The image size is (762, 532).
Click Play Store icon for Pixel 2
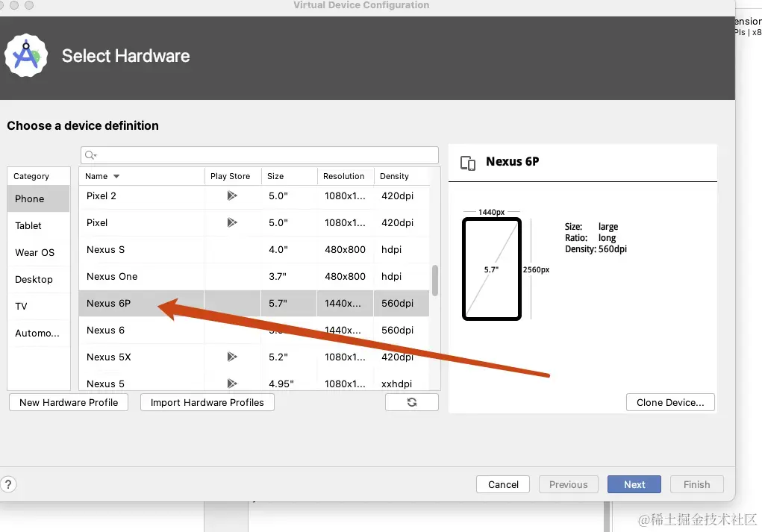pos(232,195)
